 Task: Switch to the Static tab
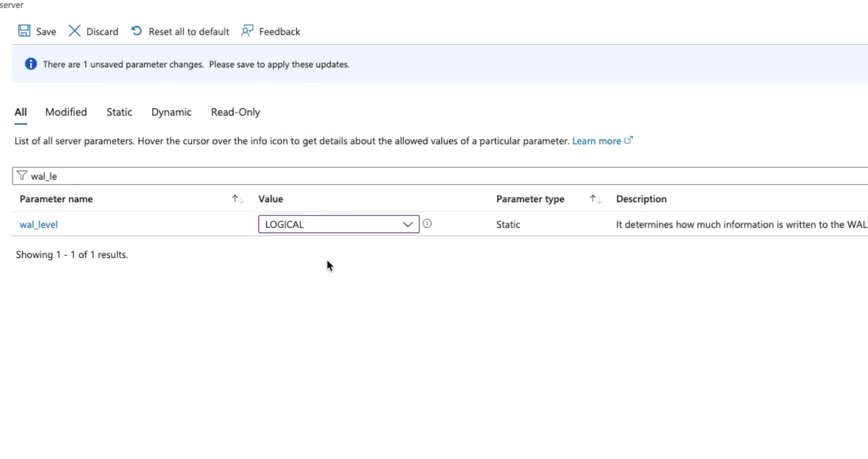119,112
